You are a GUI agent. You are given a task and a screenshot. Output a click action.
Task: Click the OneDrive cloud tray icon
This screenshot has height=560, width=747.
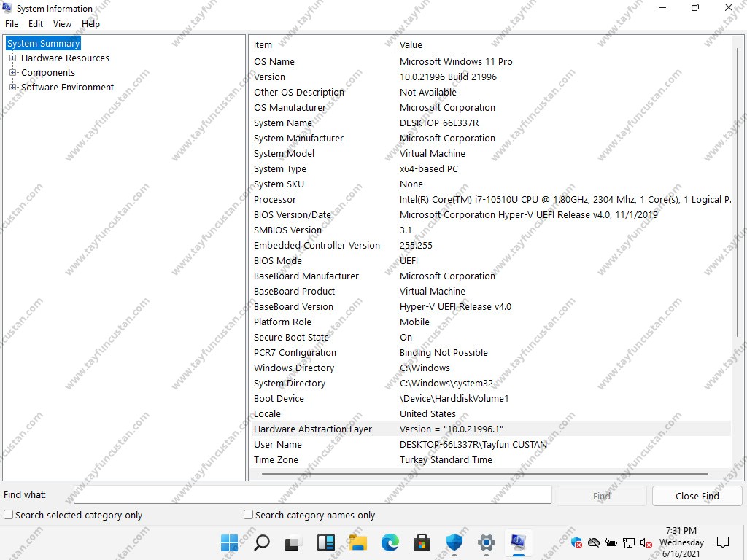[x=594, y=542]
